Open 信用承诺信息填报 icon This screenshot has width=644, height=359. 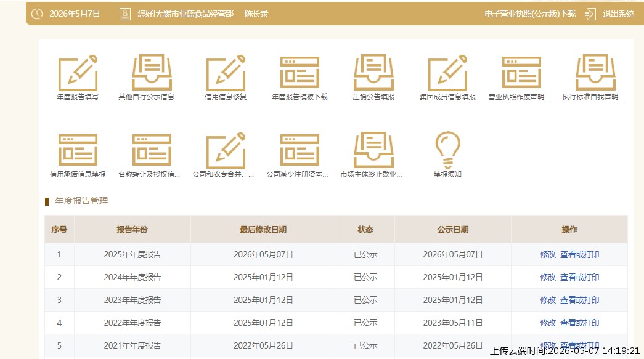click(78, 150)
